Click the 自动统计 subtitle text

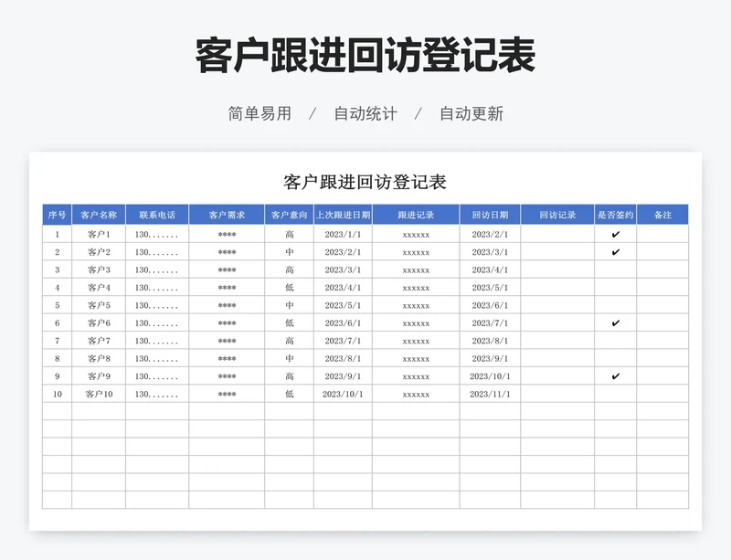[x=365, y=113]
